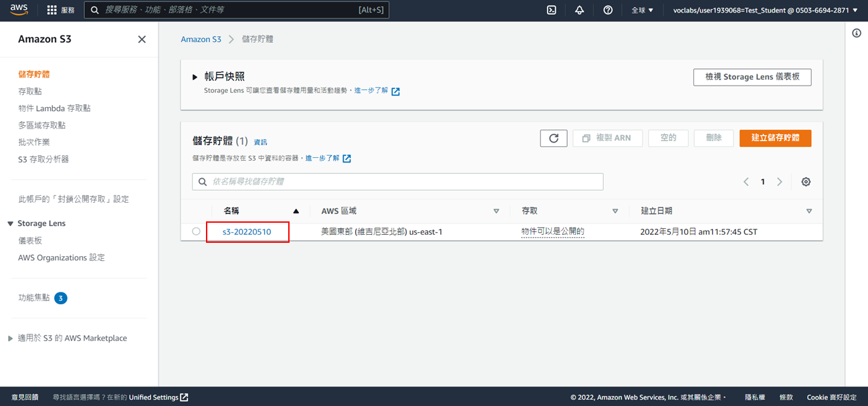Open 物件 Lambda 存取點 sidebar item
The height and width of the screenshot is (406, 868).
(x=54, y=108)
